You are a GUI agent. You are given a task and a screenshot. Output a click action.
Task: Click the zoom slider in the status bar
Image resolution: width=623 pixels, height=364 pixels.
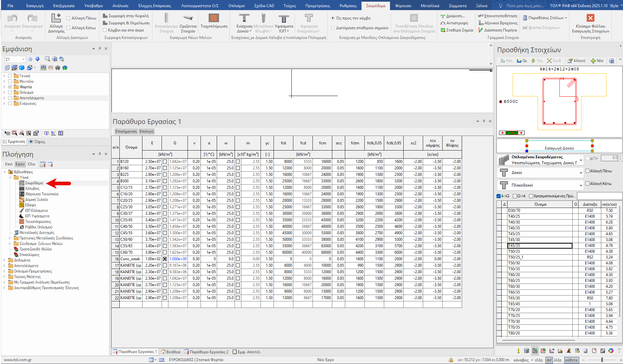(602, 360)
